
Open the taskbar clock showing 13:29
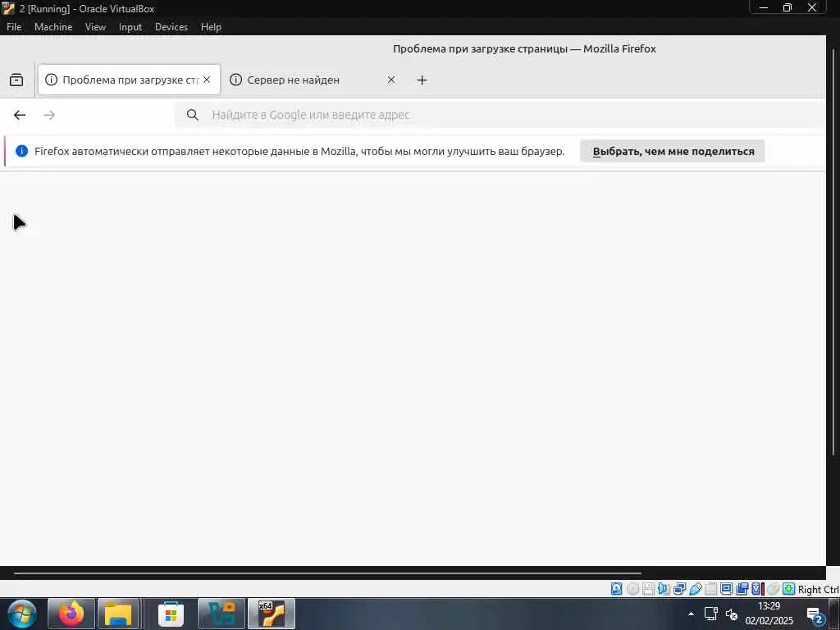coord(769,614)
